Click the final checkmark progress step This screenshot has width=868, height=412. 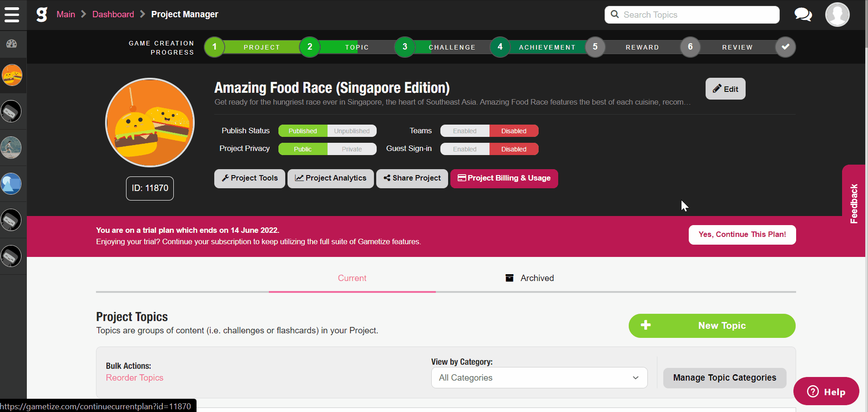click(x=786, y=47)
